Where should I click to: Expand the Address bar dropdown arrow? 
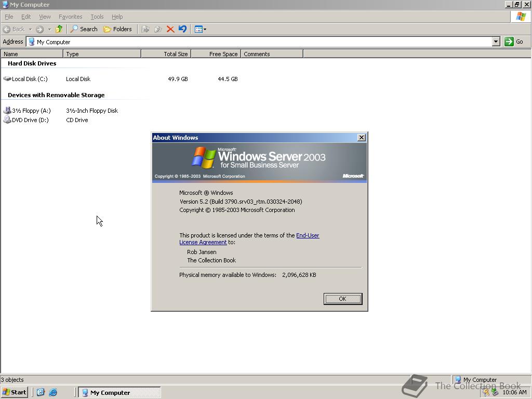coord(496,42)
